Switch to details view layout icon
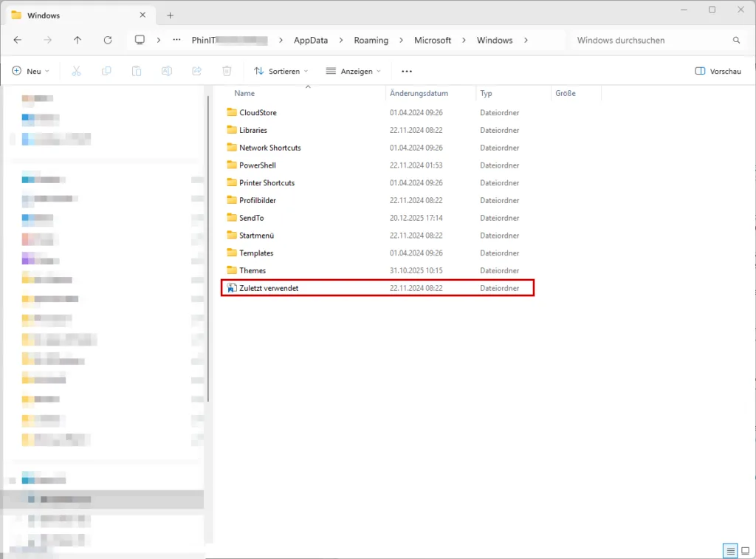 730,551
